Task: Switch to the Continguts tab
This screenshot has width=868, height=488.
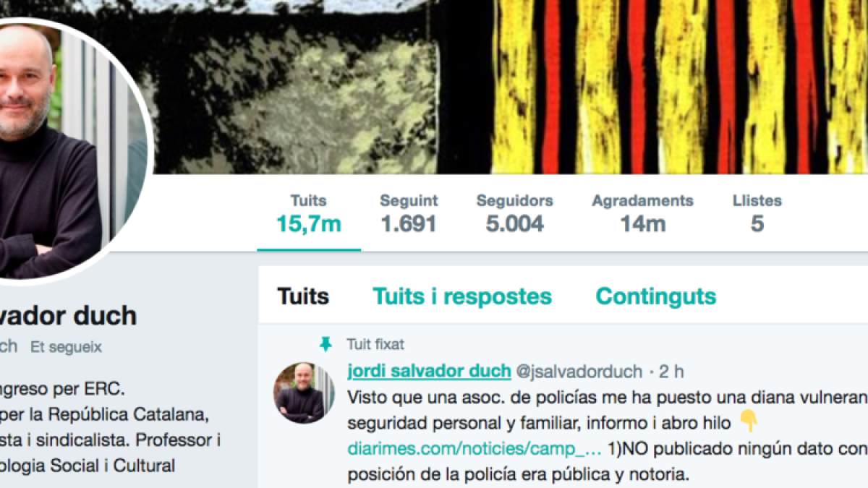Action: [x=656, y=296]
